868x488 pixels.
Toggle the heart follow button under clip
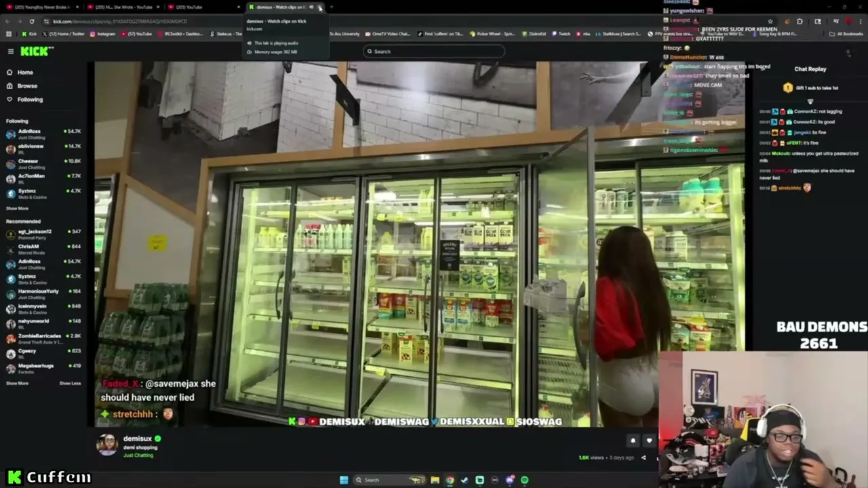[x=649, y=441]
